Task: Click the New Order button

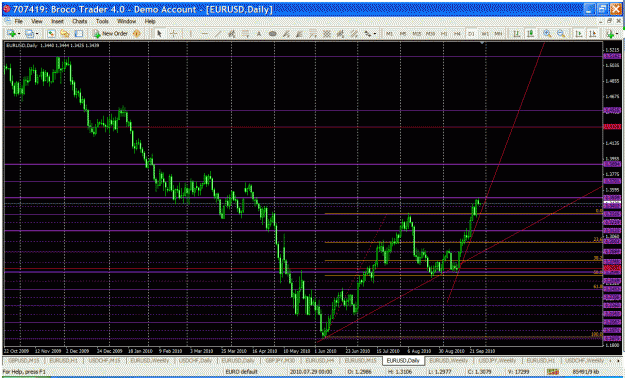Action: (x=110, y=34)
